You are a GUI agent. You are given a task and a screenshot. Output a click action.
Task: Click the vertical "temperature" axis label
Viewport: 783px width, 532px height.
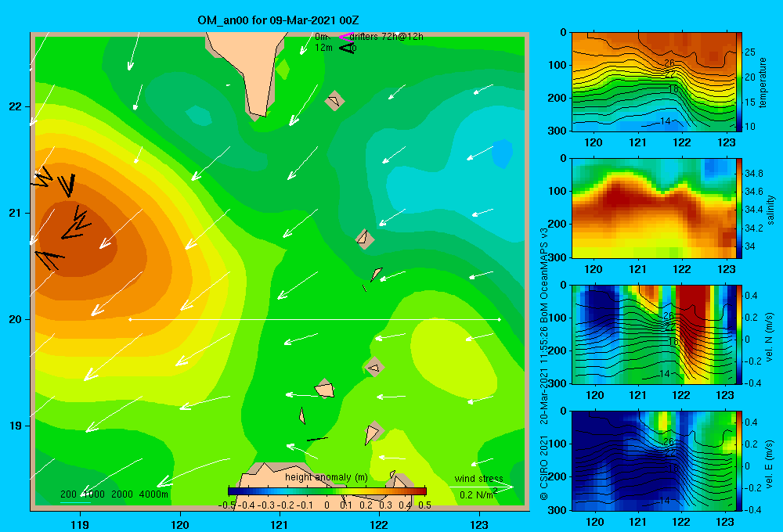click(x=763, y=82)
